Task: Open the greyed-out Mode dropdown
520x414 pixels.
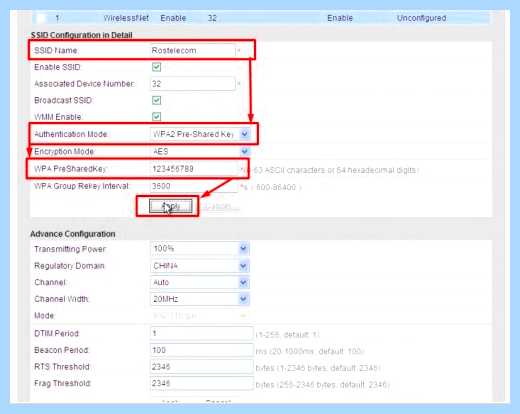Action: (200, 315)
